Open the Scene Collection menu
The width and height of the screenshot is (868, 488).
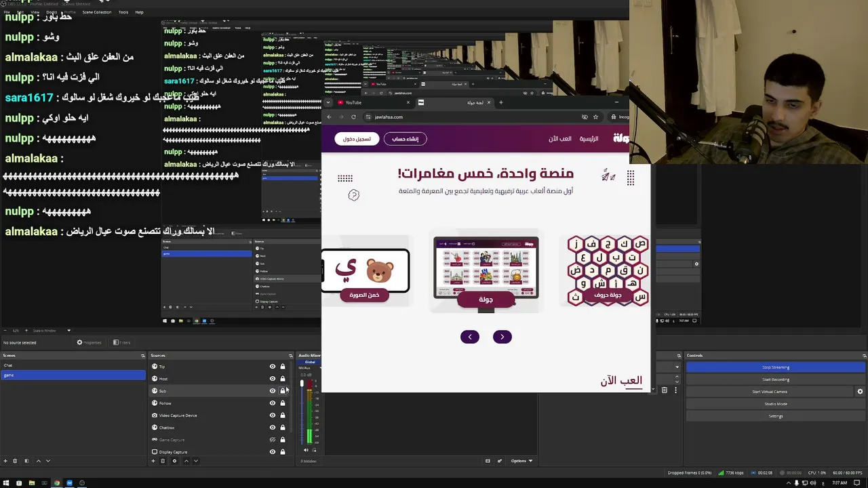coord(97,12)
